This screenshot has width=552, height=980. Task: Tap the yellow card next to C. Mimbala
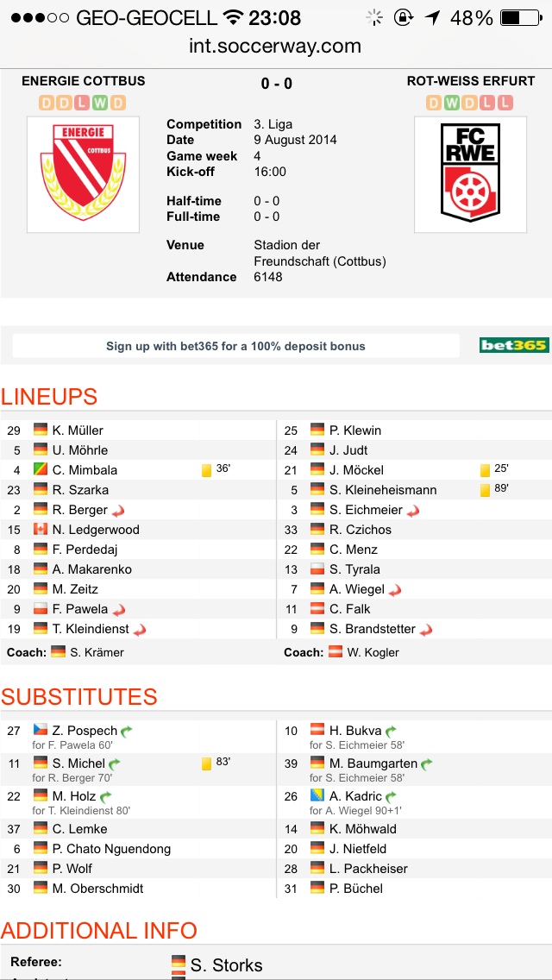[x=206, y=471]
